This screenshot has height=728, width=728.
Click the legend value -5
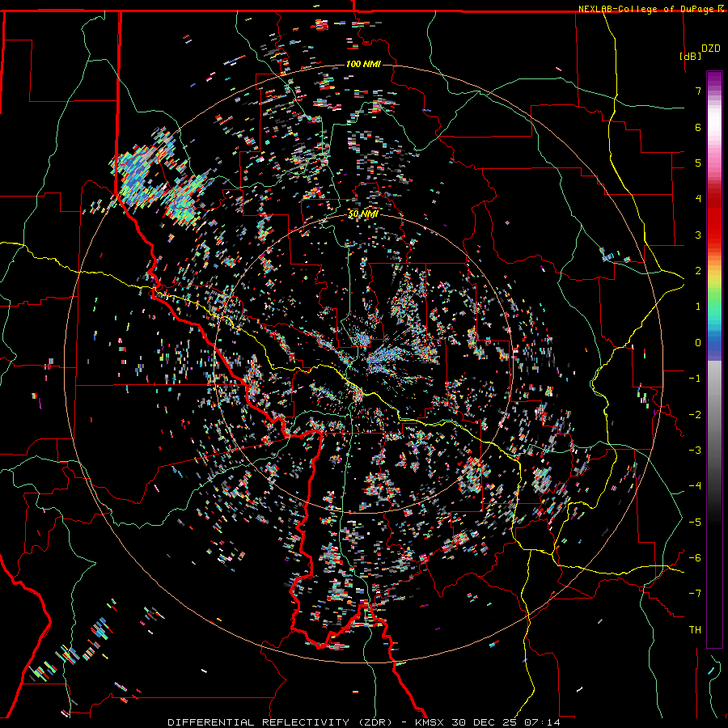[695, 522]
